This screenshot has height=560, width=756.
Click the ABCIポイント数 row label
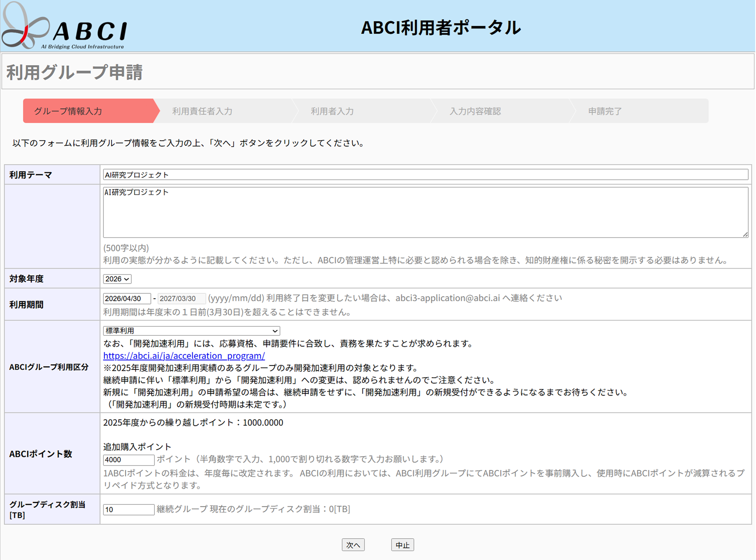coord(40,454)
